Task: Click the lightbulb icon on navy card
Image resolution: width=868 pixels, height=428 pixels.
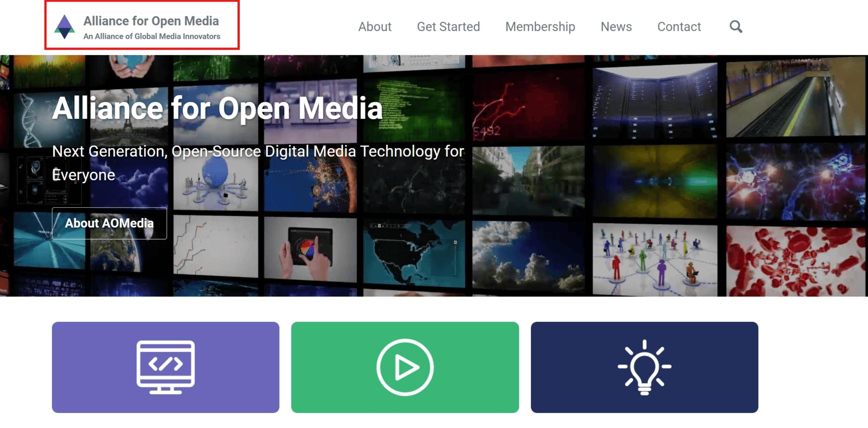Action: pos(644,367)
